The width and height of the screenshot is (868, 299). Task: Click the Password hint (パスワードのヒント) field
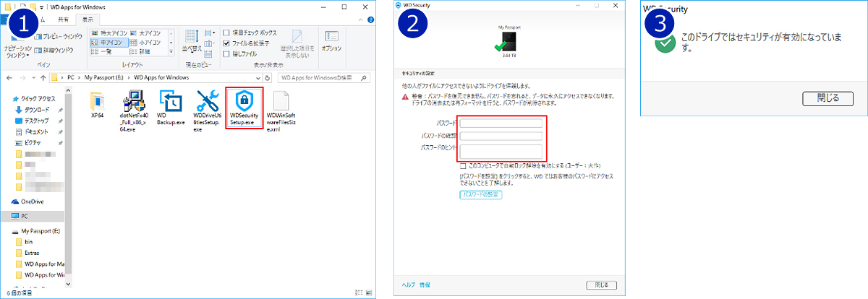(501, 151)
